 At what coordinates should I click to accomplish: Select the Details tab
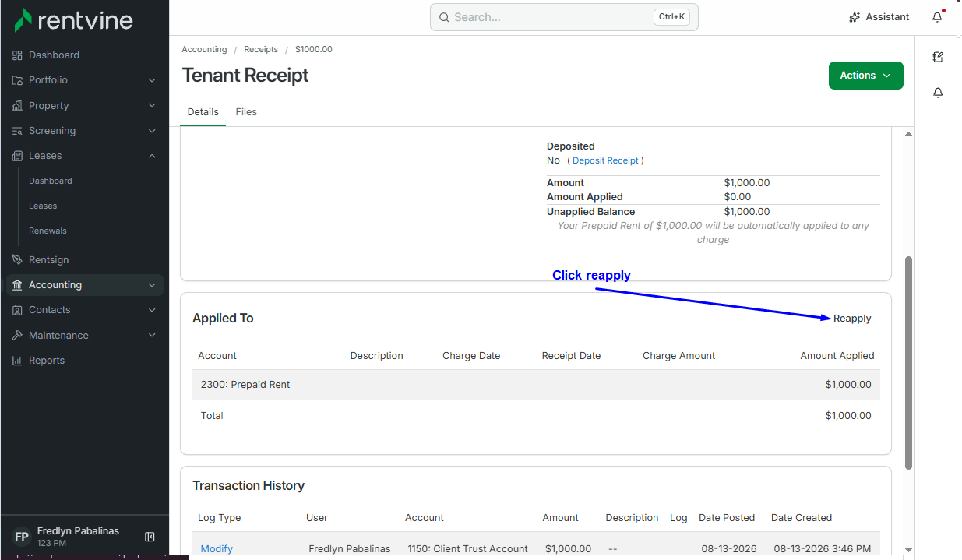click(x=203, y=112)
